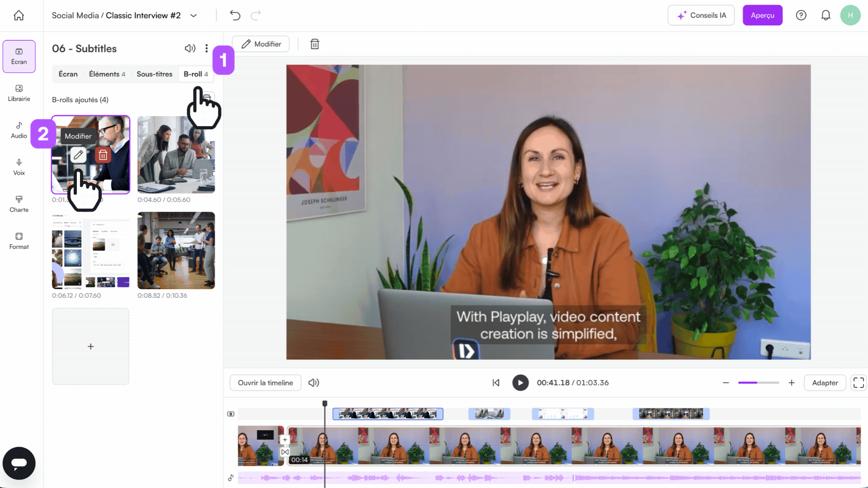Screen dimensions: 868x488
Task: Delete the first B-roll with red trash icon
Action: tap(103, 155)
